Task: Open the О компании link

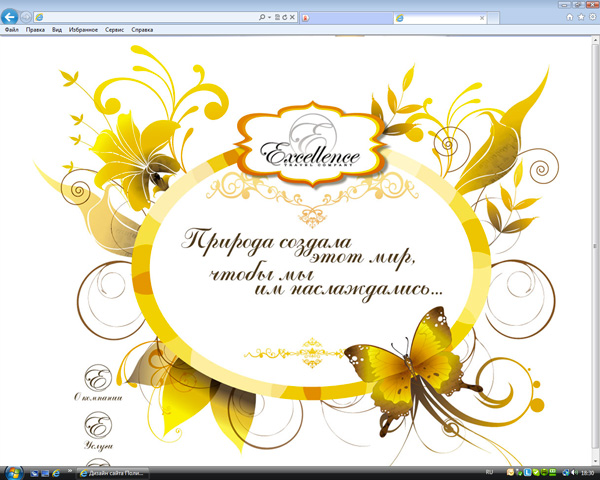Action: click(x=98, y=397)
